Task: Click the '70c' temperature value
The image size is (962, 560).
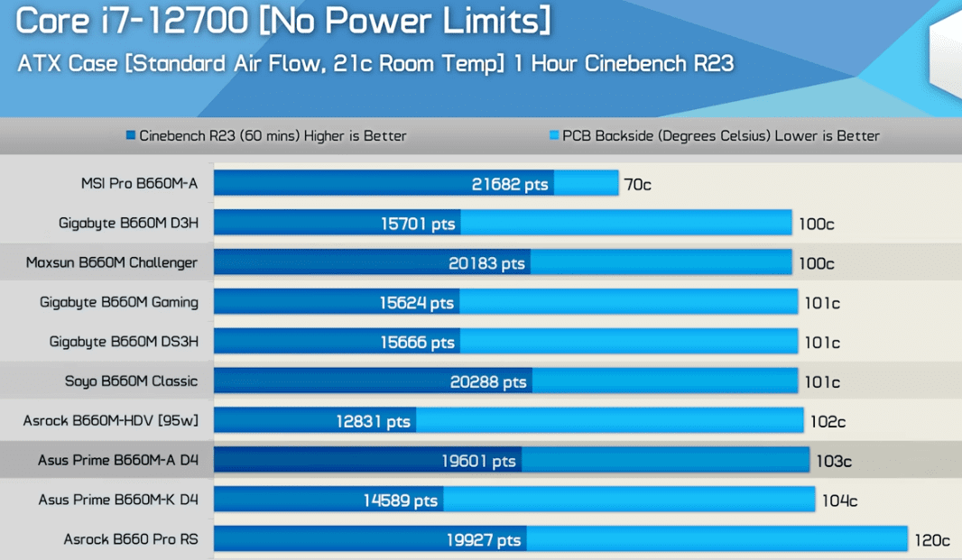Action: coord(637,184)
